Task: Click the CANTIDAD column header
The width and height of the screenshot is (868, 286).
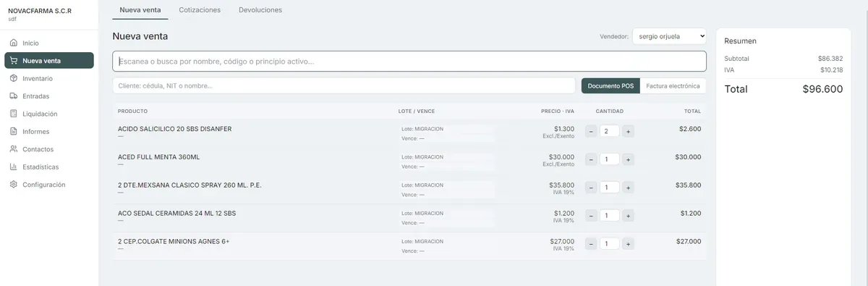Action: (x=610, y=111)
